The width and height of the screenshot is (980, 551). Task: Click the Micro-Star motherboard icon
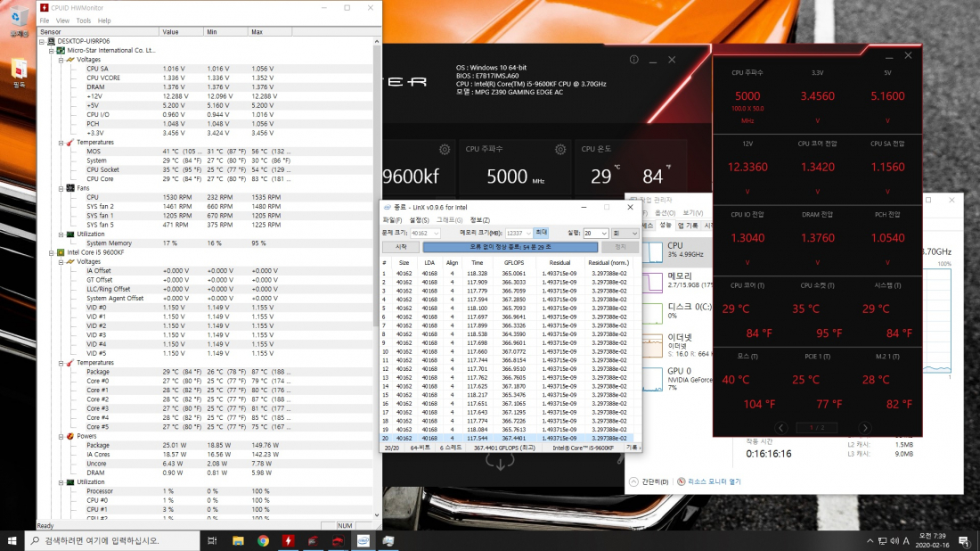click(61, 51)
